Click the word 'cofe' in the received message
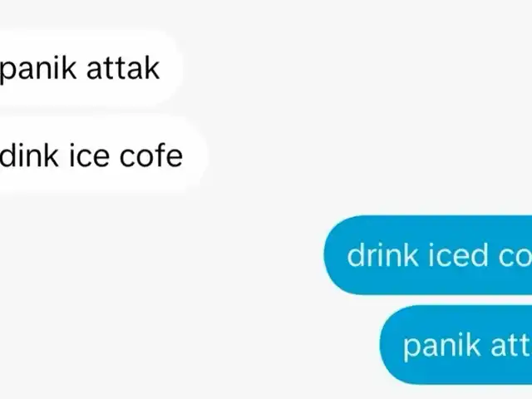This screenshot has height=399, width=532. pyautogui.click(x=151, y=155)
